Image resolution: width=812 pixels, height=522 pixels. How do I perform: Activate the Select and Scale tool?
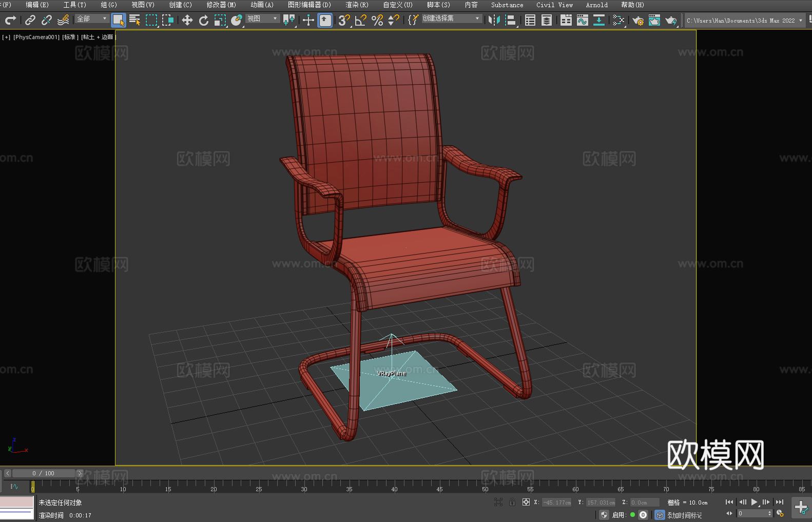coord(220,20)
